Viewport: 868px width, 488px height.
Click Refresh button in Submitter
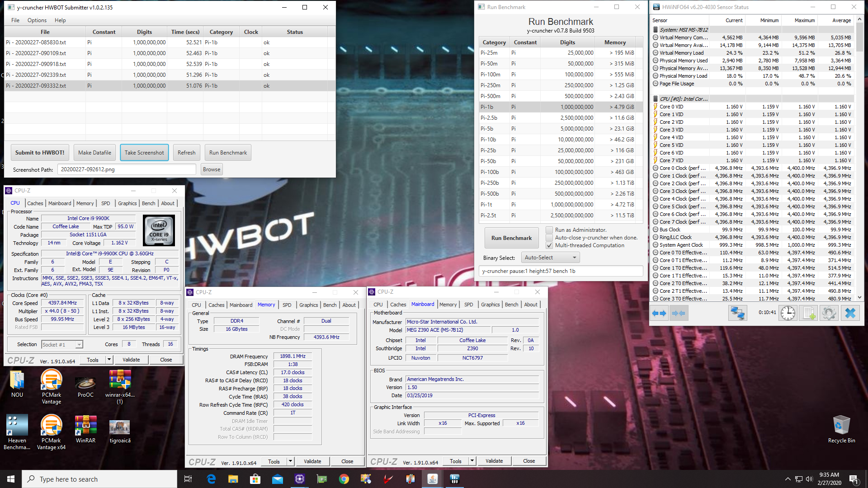187,153
